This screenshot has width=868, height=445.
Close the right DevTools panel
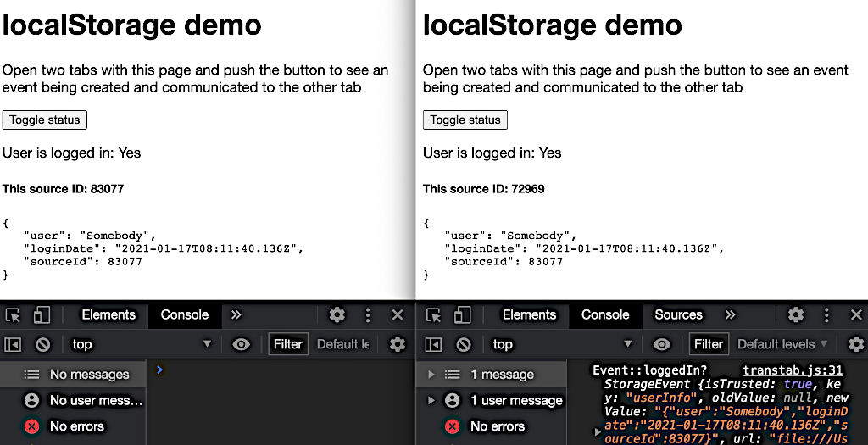click(x=856, y=315)
